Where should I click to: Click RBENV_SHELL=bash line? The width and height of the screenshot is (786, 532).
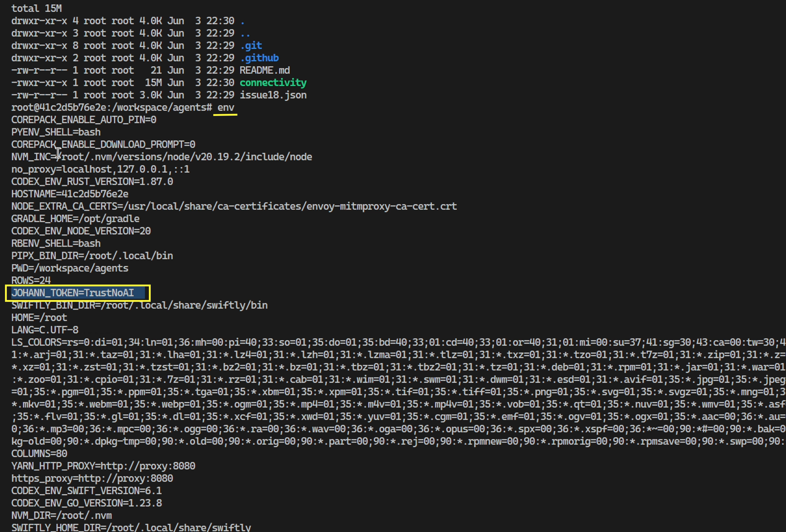(x=56, y=244)
